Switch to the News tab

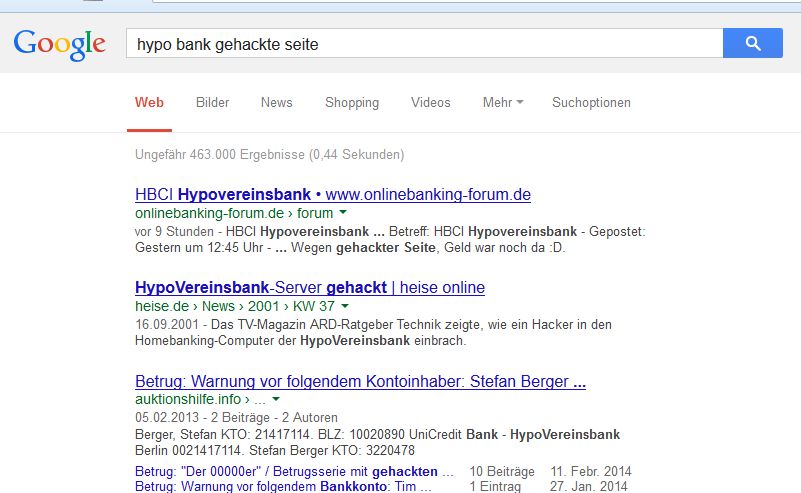[x=276, y=103]
